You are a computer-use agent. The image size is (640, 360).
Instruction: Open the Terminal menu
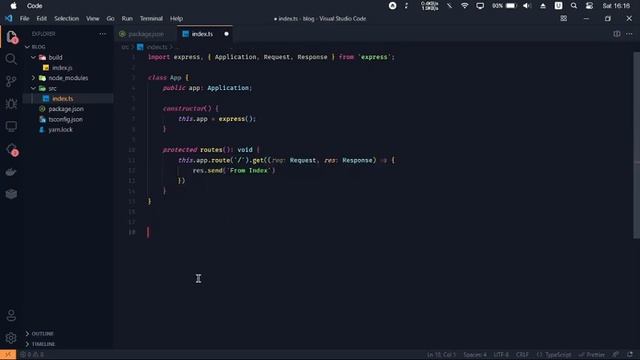pos(151,18)
